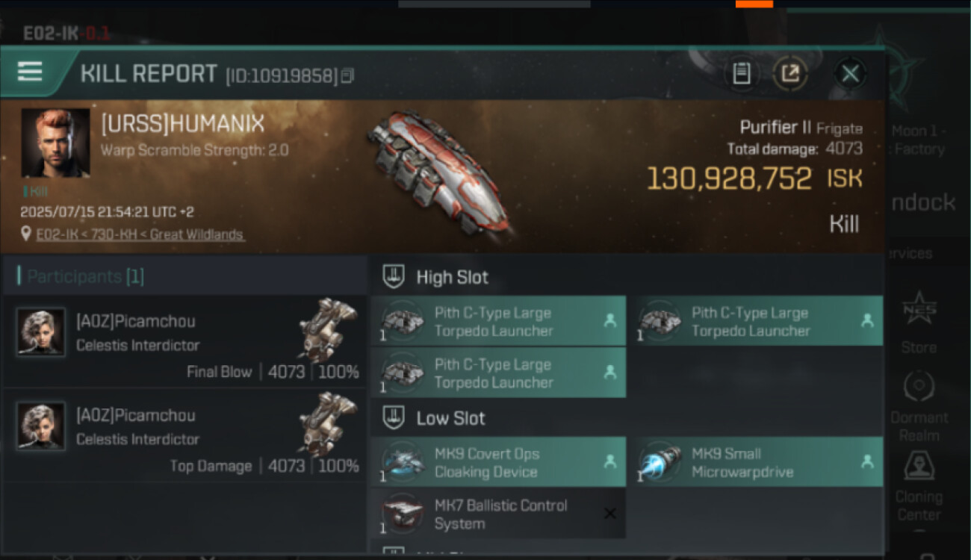
Task: Open HUMANIX pilot portrait
Action: (55, 143)
